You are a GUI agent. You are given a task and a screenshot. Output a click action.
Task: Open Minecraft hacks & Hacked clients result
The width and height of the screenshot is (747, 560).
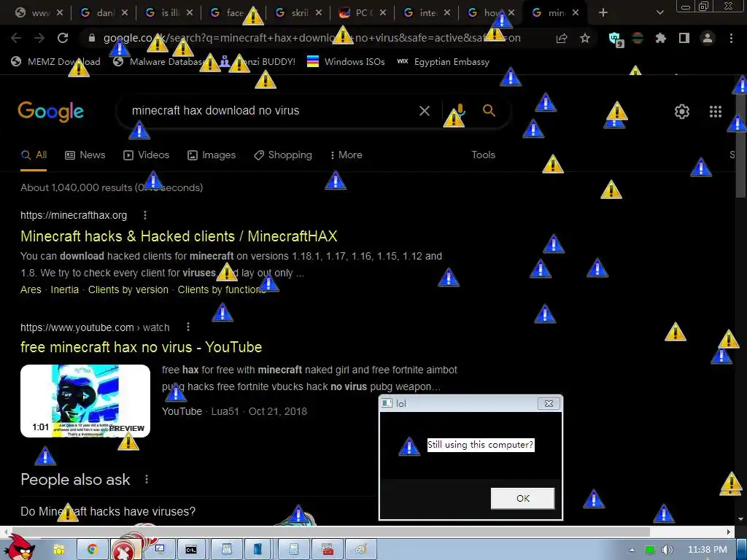tap(179, 236)
